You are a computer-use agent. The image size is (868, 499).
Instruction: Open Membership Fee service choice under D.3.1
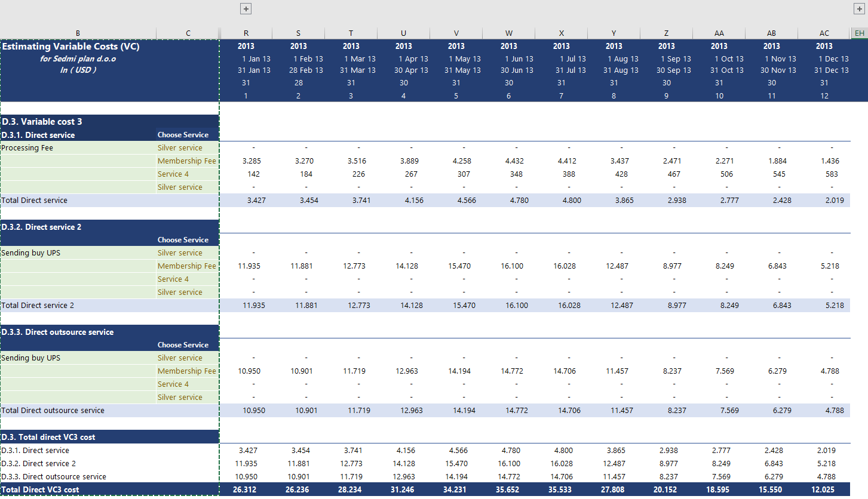point(187,161)
